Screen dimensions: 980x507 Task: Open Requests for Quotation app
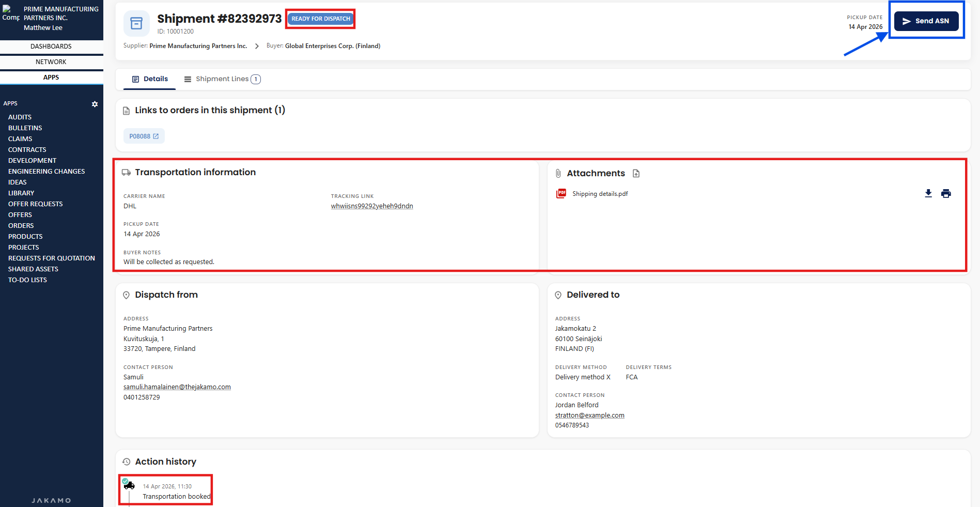point(52,258)
